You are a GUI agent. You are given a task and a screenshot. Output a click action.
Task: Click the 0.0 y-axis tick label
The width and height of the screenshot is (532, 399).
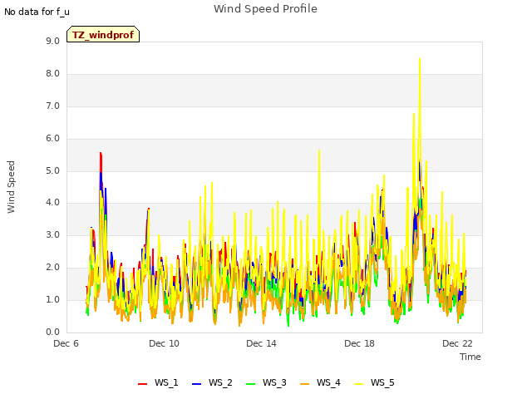coord(52,332)
